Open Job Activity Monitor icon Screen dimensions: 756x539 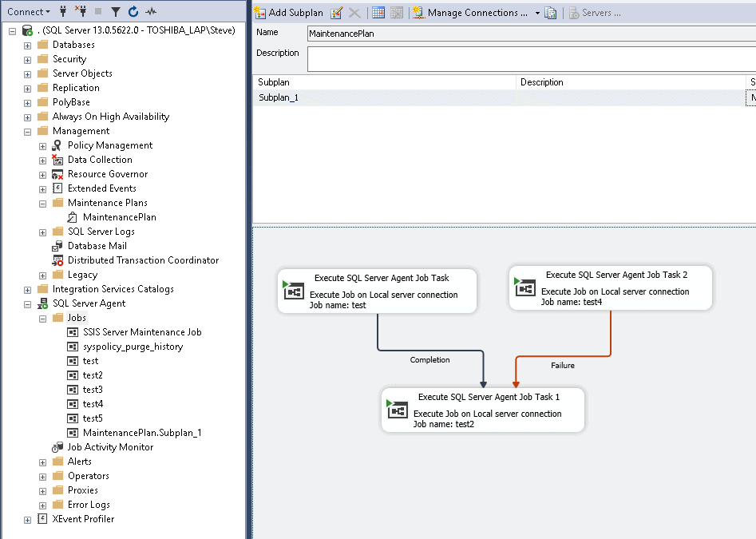coord(57,447)
